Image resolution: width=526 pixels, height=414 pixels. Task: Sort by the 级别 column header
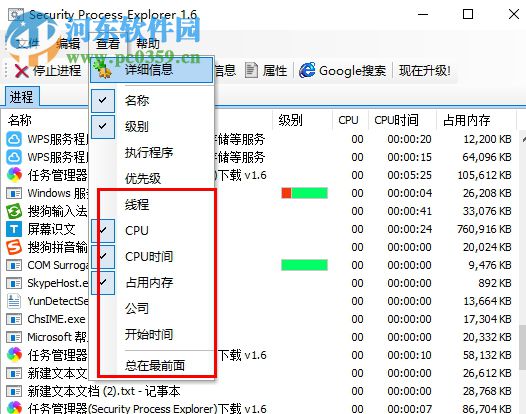tap(303, 120)
